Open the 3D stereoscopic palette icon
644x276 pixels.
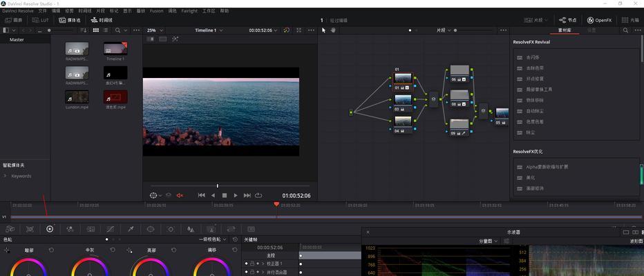point(251,229)
